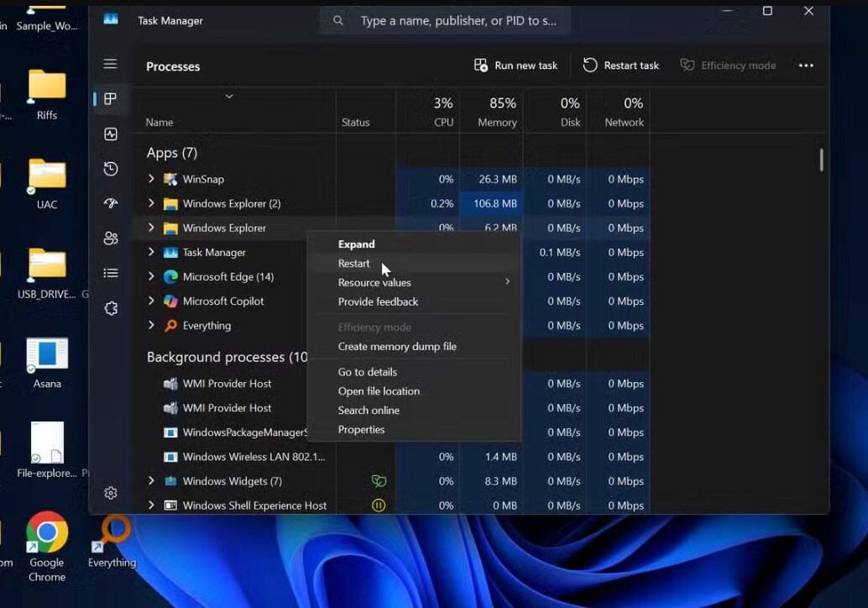Open the Startup apps view

tap(110, 203)
